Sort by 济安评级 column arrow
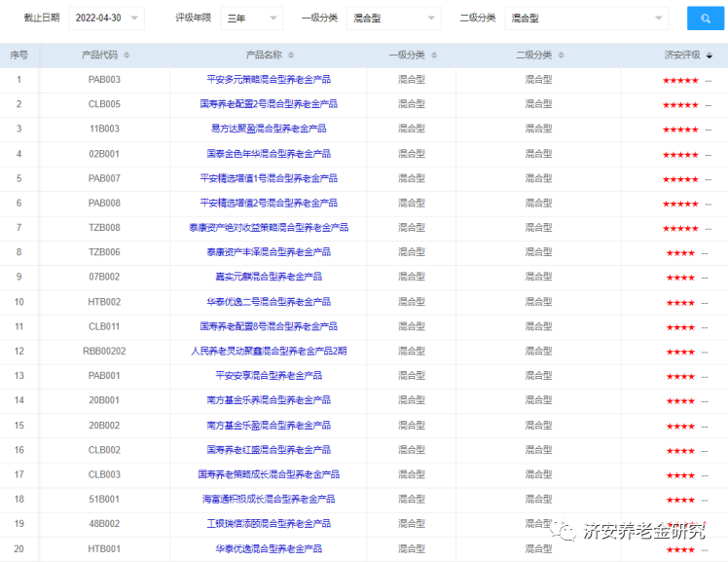Image resolution: width=728 pixels, height=562 pixels. click(710, 56)
